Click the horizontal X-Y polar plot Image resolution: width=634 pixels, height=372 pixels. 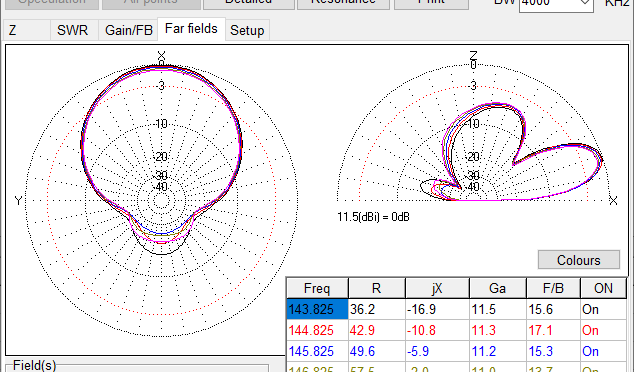[162, 200]
